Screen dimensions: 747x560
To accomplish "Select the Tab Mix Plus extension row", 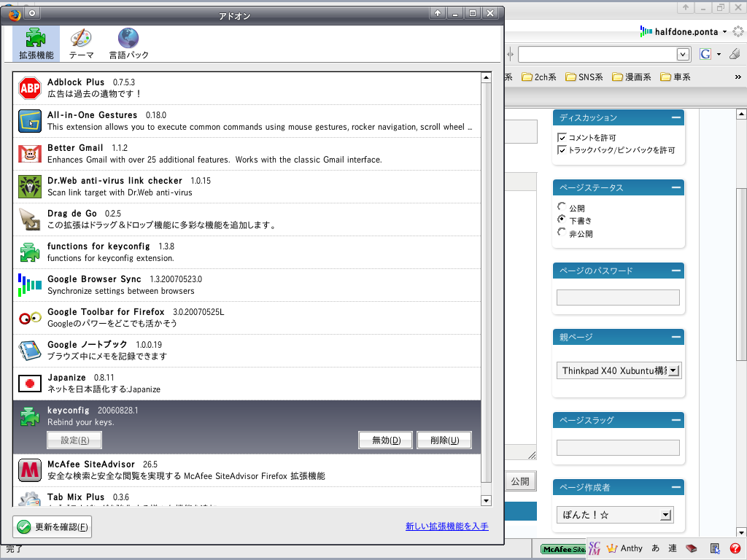I will 247,497.
